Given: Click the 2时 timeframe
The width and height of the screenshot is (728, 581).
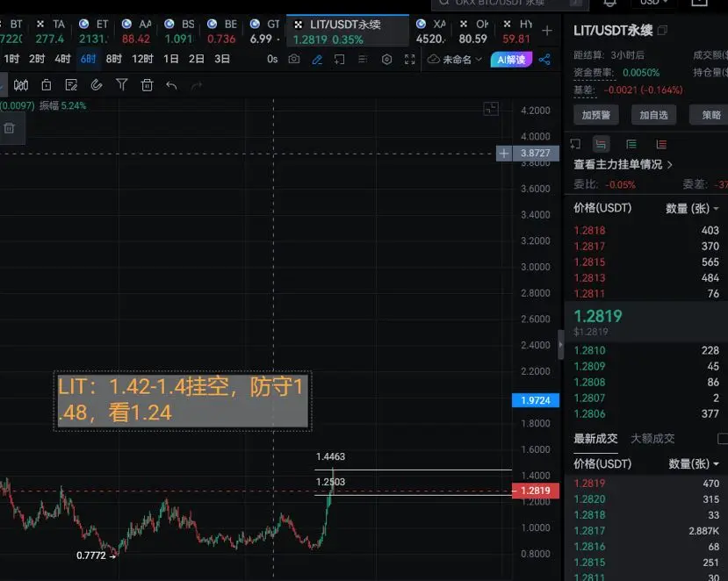Looking at the screenshot, I should pos(37,59).
